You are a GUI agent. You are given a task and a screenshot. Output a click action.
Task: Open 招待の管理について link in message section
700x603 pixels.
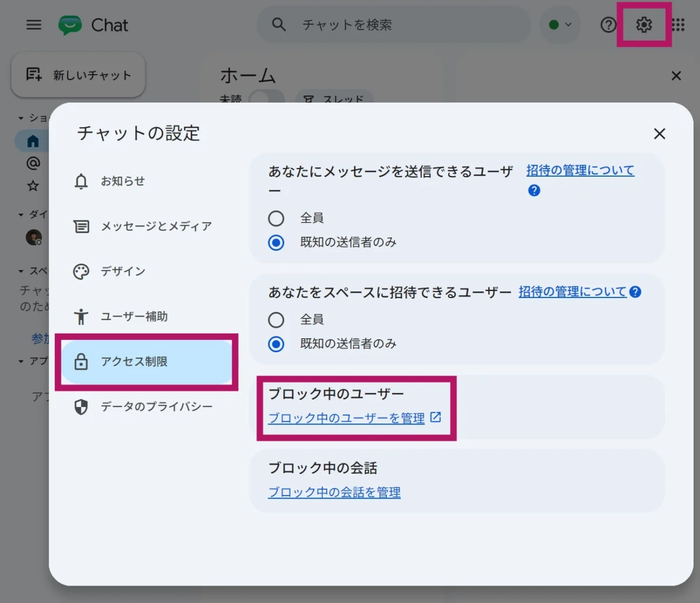click(580, 170)
